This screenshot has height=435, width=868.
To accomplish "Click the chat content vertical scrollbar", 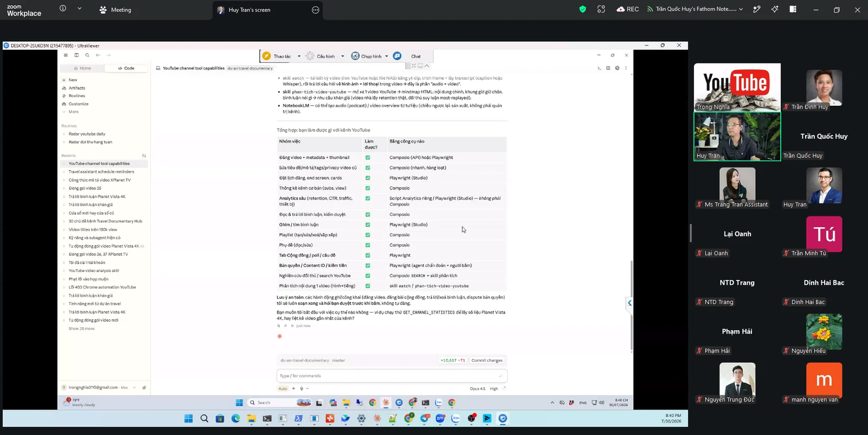I will coord(631,305).
